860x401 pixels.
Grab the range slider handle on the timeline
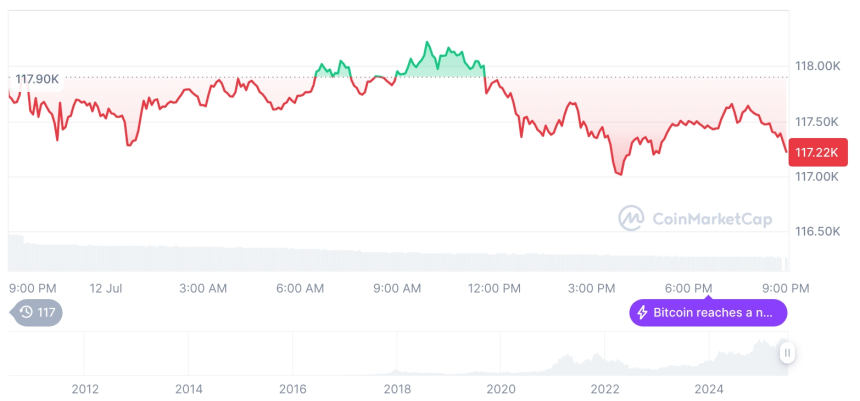[788, 352]
